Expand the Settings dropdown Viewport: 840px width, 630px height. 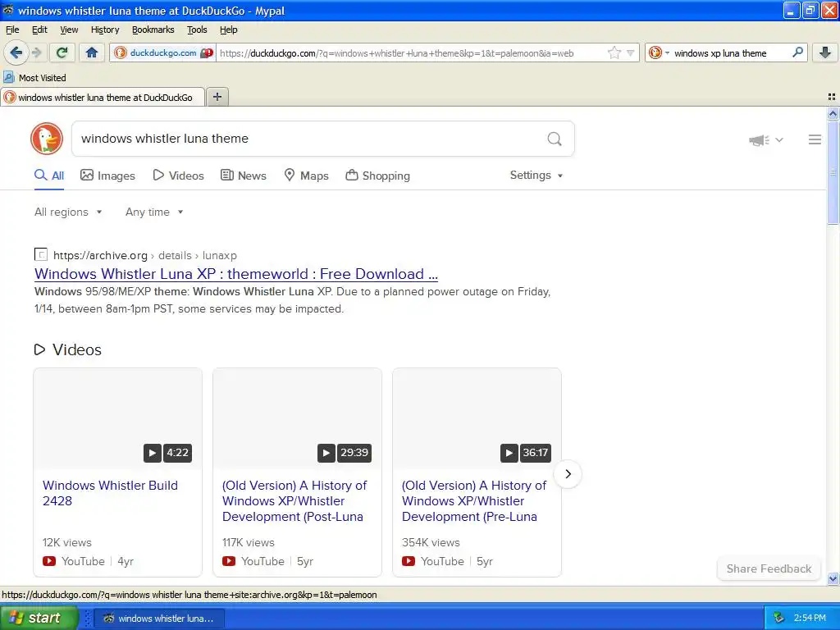point(536,176)
